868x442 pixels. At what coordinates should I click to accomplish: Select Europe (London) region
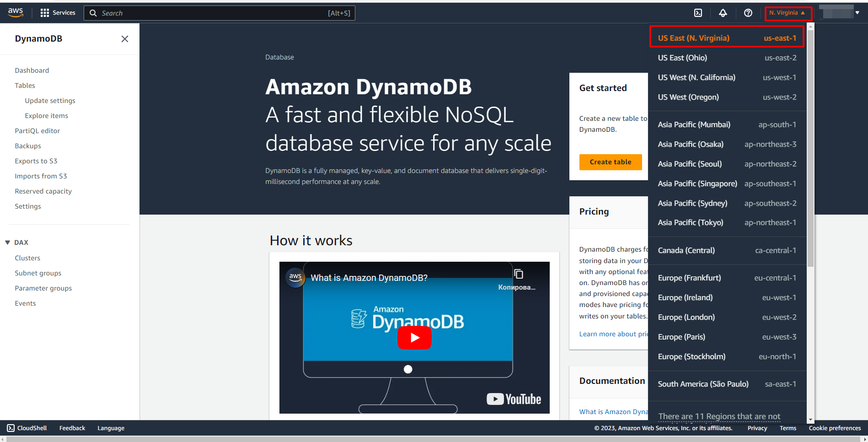pyautogui.click(x=727, y=317)
